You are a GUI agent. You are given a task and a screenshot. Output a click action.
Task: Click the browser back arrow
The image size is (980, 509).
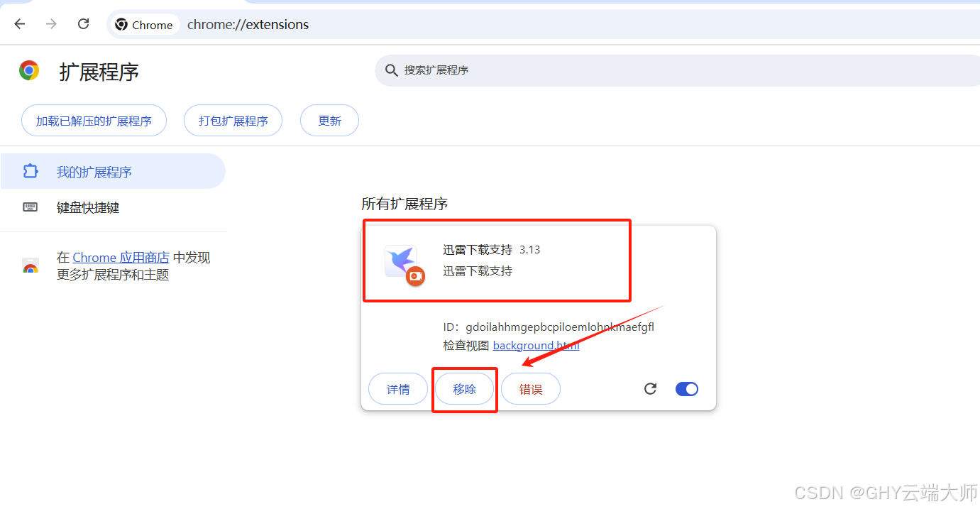pyautogui.click(x=20, y=24)
